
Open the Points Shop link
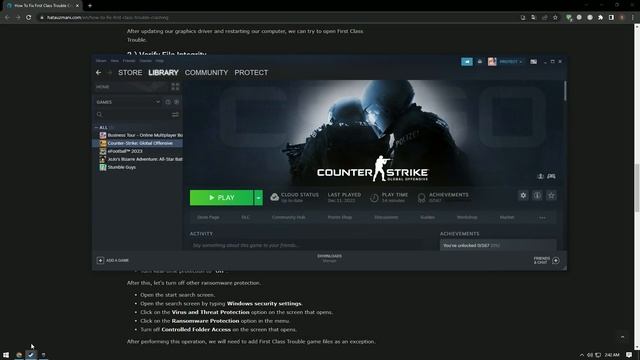pyautogui.click(x=340, y=218)
